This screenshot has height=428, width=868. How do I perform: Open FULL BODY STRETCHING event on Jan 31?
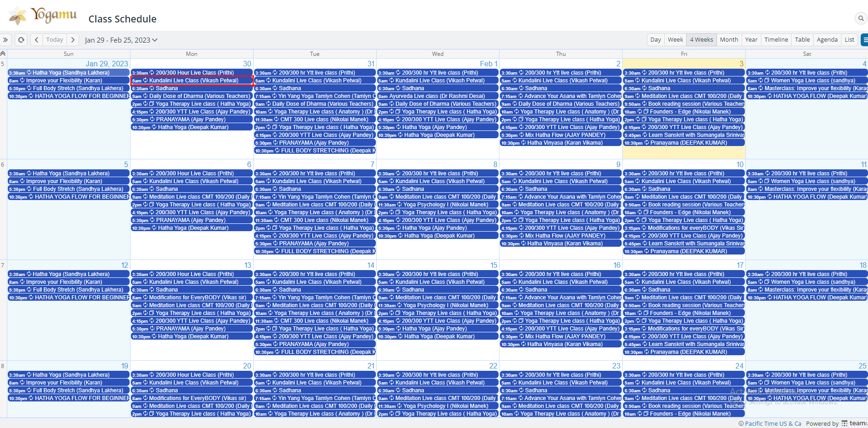pos(315,151)
